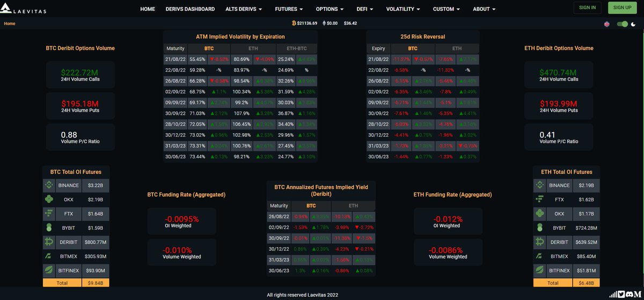Expand the ABOUT dropdown menu
644x300 pixels.
[484, 9]
